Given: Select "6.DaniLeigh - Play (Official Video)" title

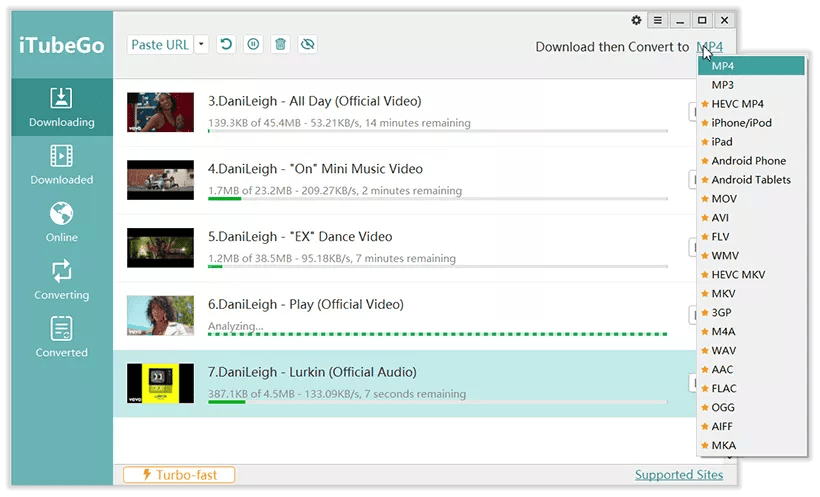Looking at the screenshot, I should (x=306, y=304).
